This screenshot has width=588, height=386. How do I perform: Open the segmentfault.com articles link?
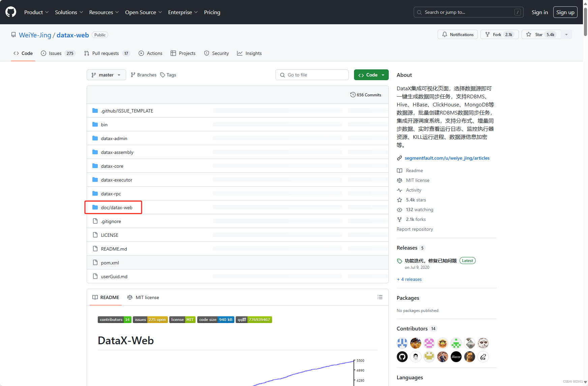click(447, 158)
